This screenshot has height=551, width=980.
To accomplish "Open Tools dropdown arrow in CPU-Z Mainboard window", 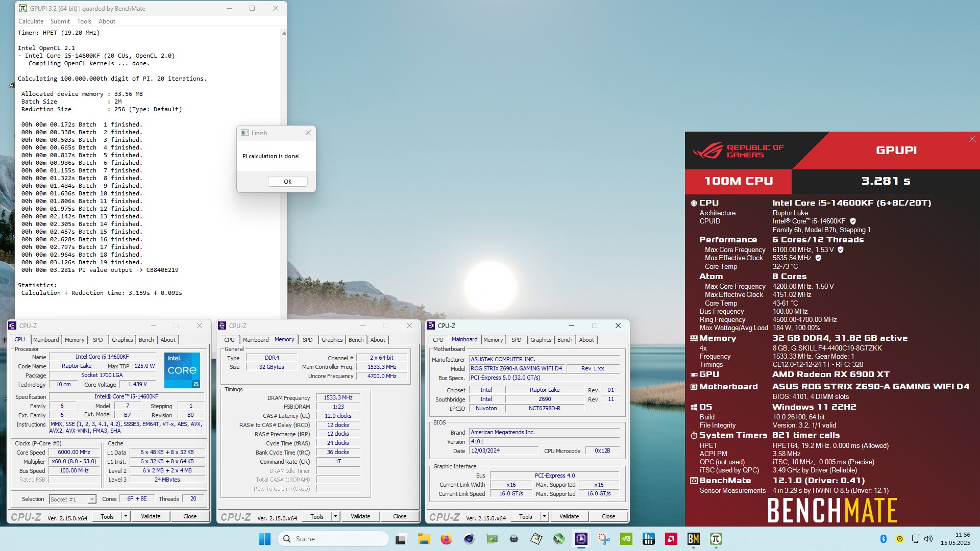I will tap(544, 516).
